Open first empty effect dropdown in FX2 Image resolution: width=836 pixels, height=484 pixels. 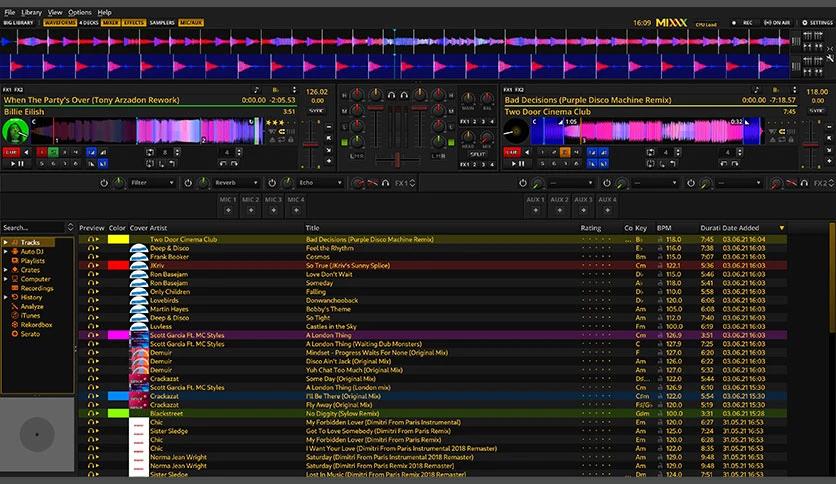[572, 183]
